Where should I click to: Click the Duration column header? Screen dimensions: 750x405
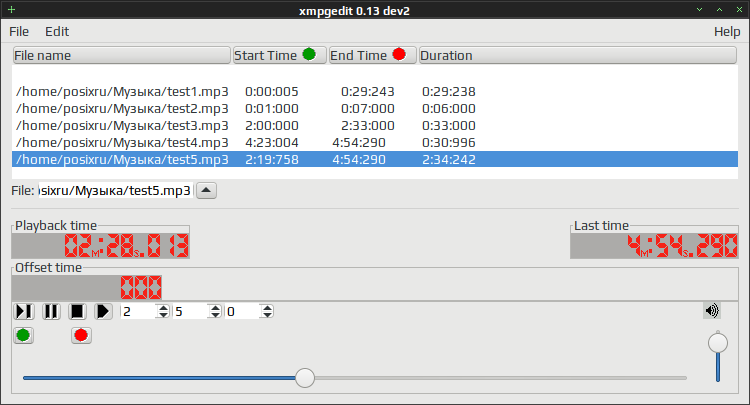click(577, 55)
